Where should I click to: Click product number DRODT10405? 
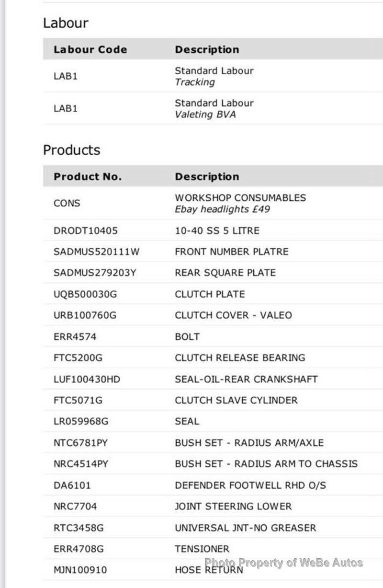86,231
